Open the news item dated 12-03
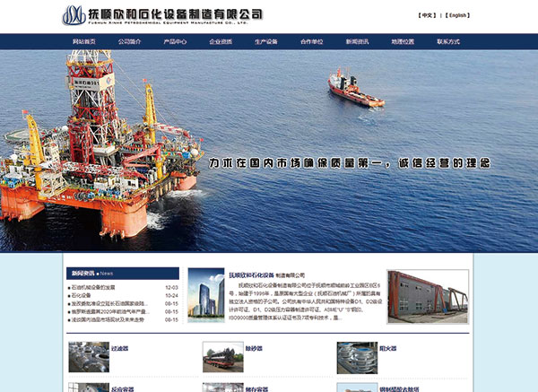Image resolution: width=538 pixels, height=392 pixels. [105, 287]
